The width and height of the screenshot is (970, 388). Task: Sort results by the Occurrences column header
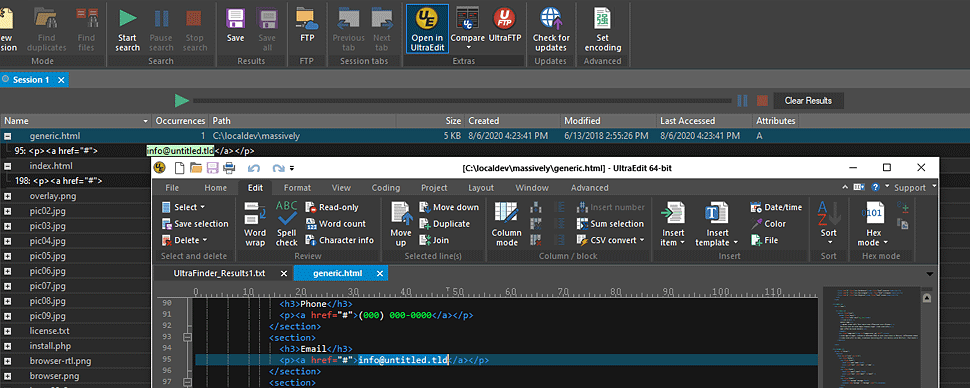(x=179, y=121)
